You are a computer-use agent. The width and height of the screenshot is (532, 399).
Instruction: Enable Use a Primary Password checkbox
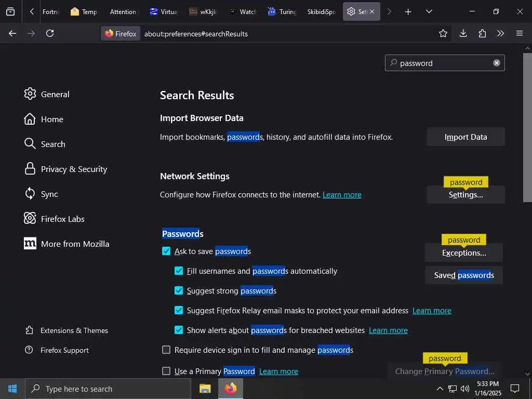[x=166, y=371]
